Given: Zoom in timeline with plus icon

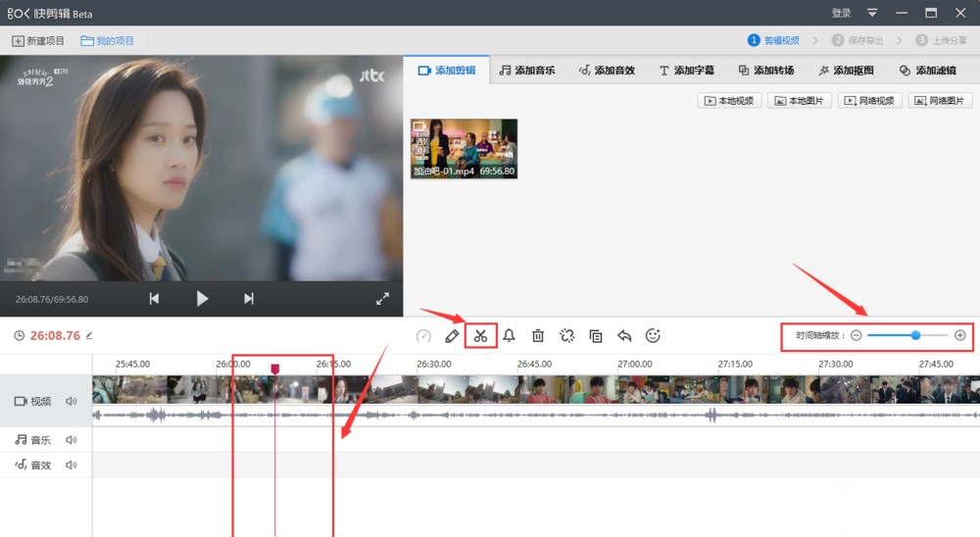Looking at the screenshot, I should [960, 336].
